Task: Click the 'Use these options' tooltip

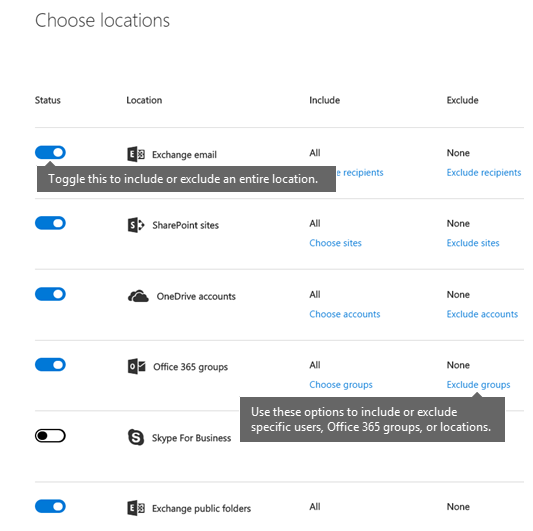Action: pos(372,419)
